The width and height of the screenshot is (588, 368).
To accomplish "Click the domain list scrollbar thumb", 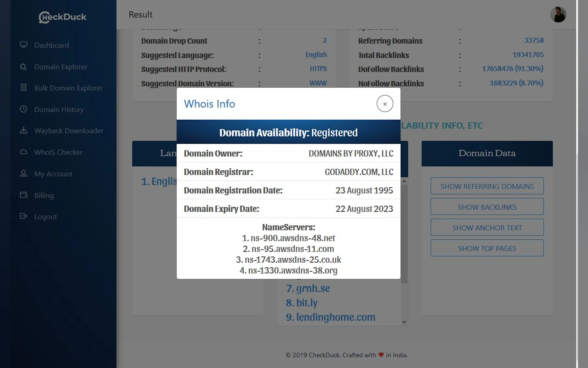I will (404, 234).
